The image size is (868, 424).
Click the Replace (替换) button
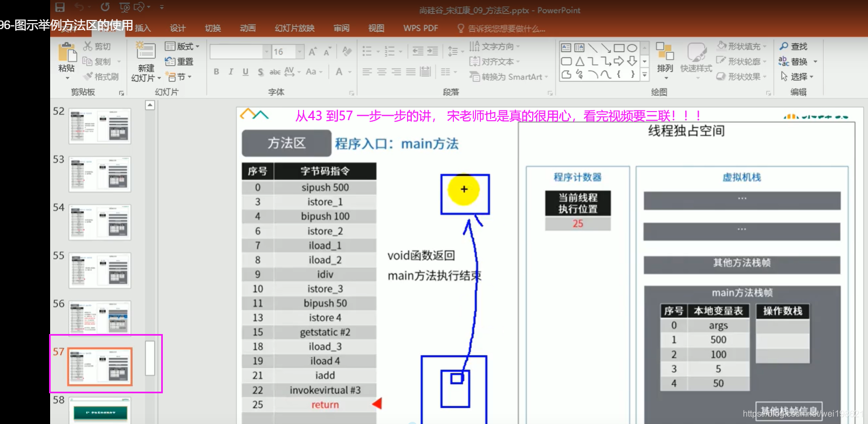click(798, 61)
